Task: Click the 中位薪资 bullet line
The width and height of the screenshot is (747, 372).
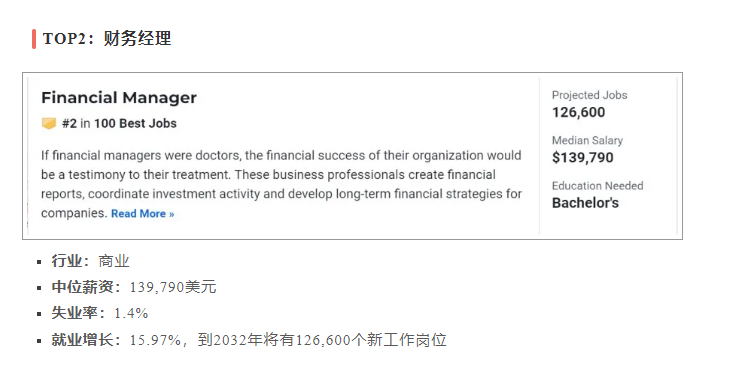Action: (x=134, y=287)
